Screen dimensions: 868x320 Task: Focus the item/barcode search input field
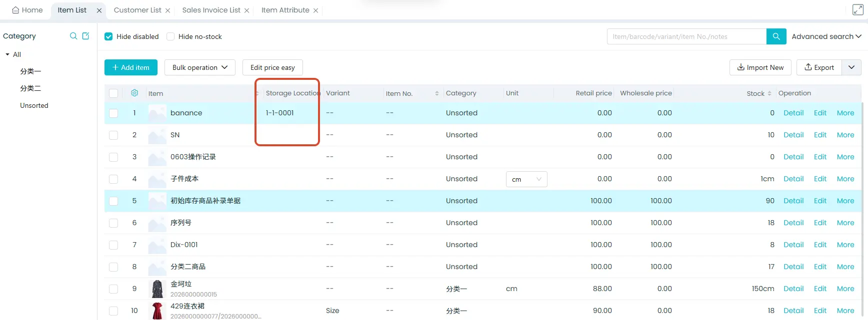(x=686, y=36)
